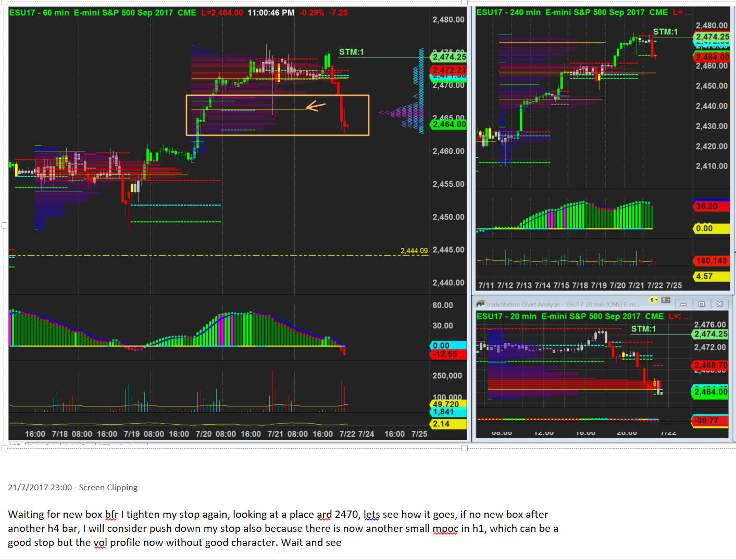736x560 pixels.
Task: Click the misspelled word 'bfr' in the note
Action: 111,515
